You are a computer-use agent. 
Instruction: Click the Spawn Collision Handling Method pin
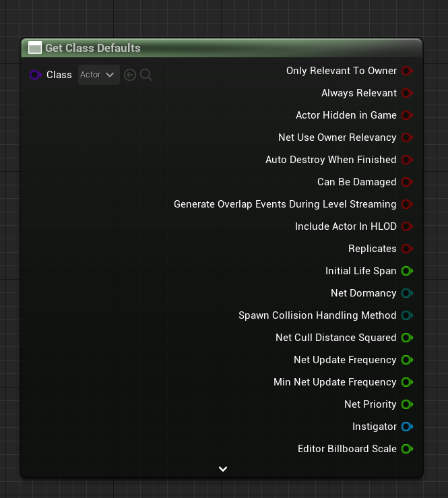click(407, 315)
